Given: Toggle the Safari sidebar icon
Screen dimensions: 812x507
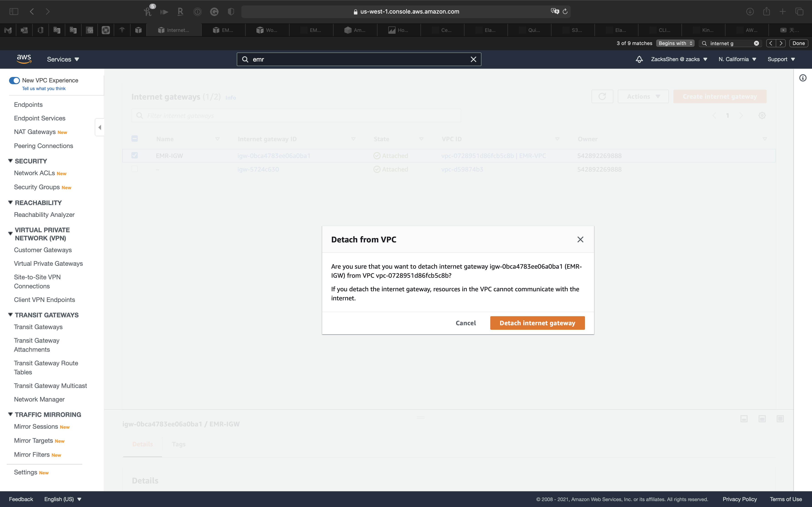Looking at the screenshot, I should (x=14, y=12).
